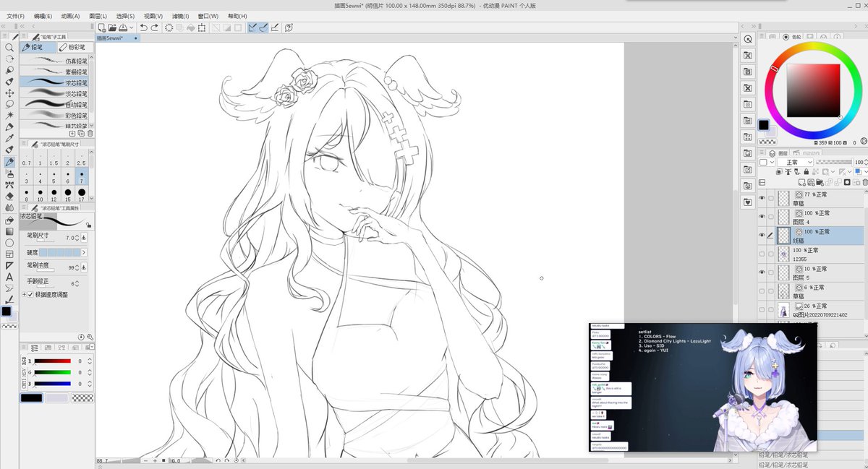The width and height of the screenshot is (868, 469).
Task: Click the streamer webcam overlay window
Action: point(703,387)
